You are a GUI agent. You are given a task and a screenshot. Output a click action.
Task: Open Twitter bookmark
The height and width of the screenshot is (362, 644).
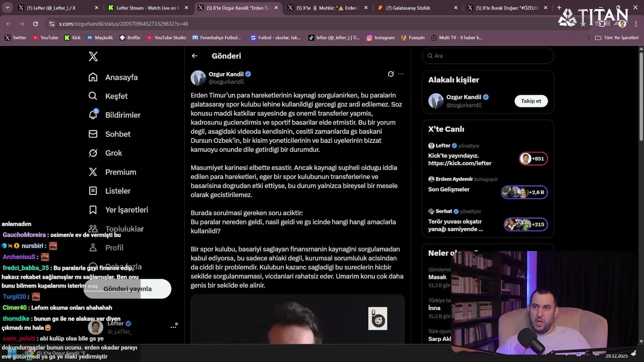pyautogui.click(x=16, y=38)
